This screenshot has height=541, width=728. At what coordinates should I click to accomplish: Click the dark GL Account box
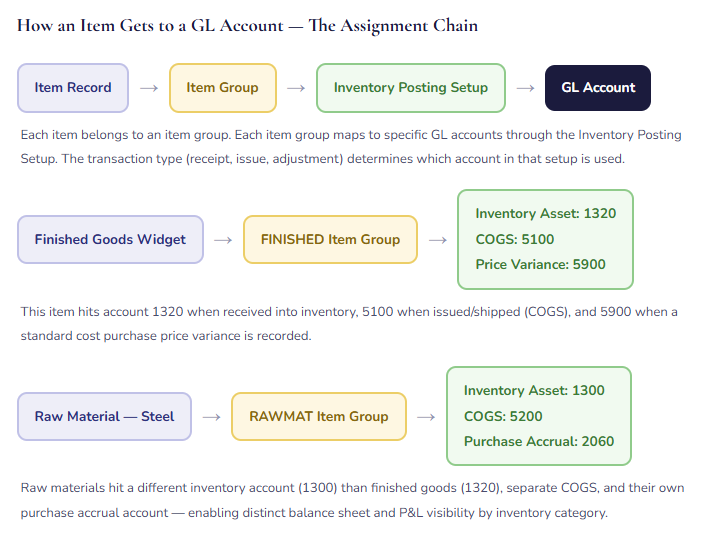(598, 88)
